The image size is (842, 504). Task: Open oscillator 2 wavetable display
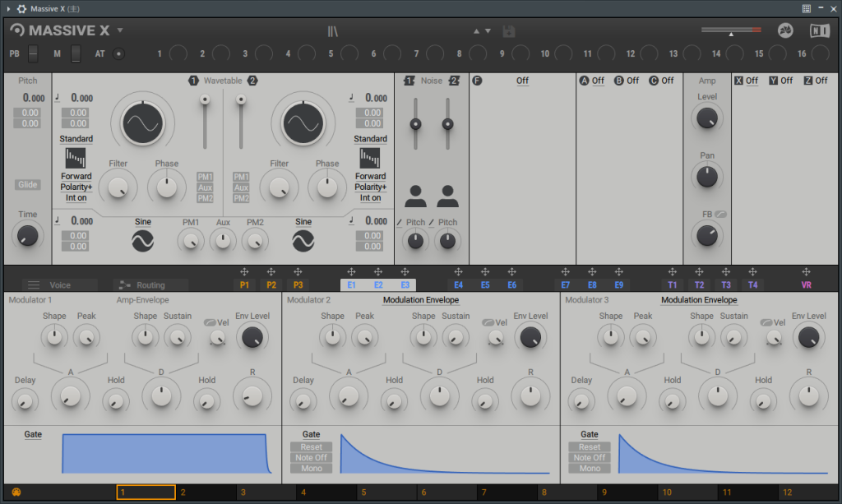(303, 123)
